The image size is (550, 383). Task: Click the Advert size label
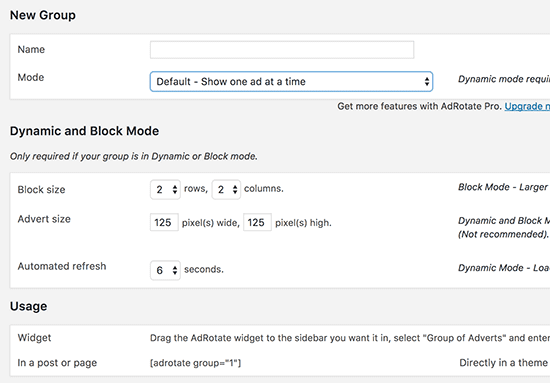44,219
